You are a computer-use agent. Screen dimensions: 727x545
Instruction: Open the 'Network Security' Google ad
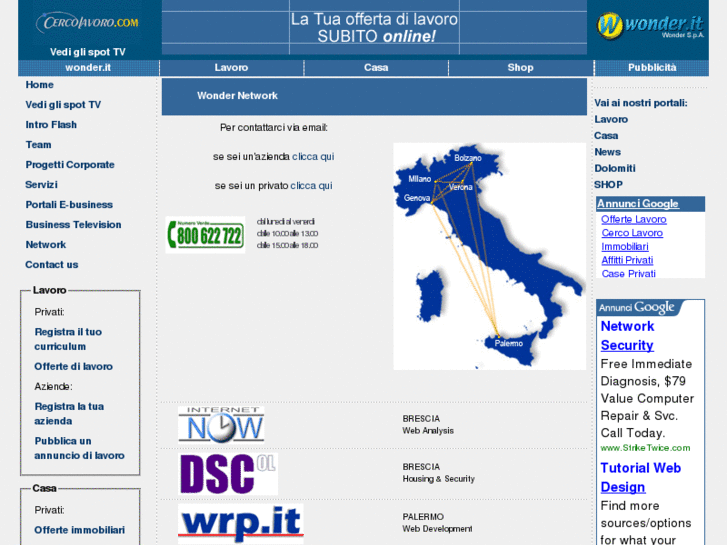pos(627,336)
